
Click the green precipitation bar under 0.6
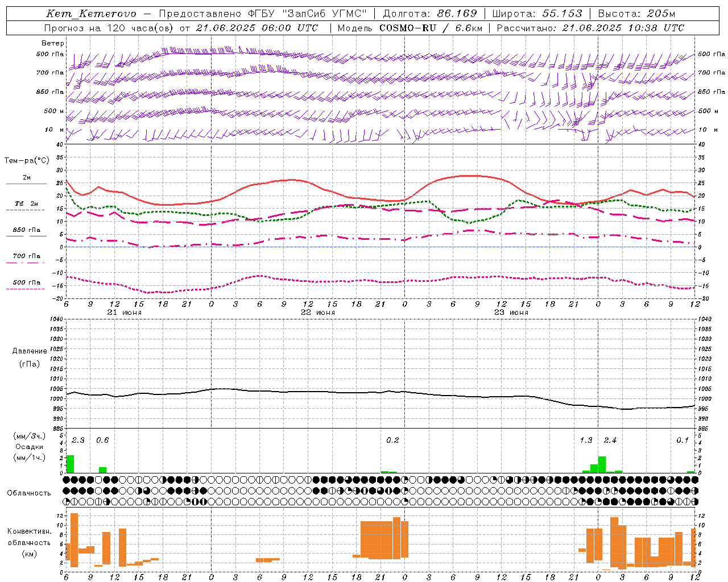tap(102, 470)
